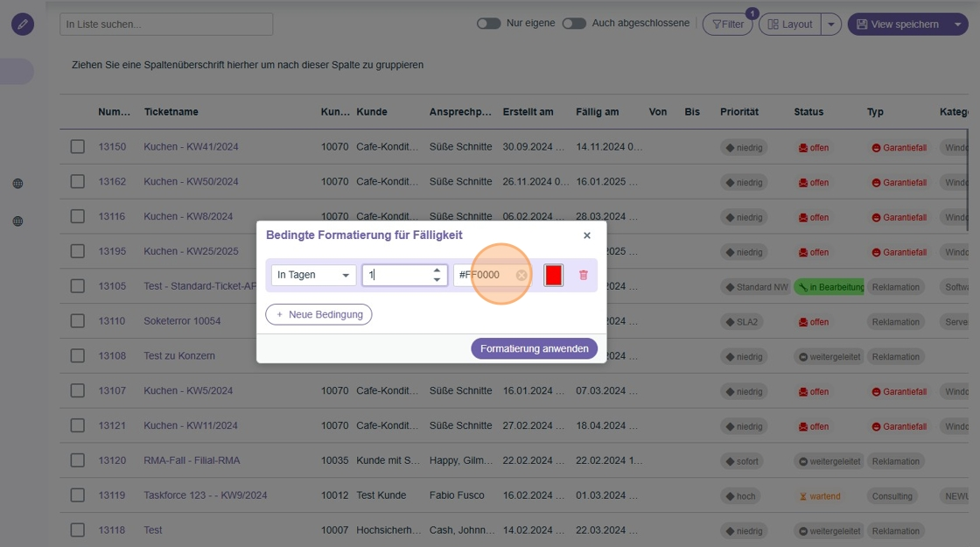Click contact cell Fabio Fusco
Viewport: 980px width, 547px height.
[x=457, y=495]
